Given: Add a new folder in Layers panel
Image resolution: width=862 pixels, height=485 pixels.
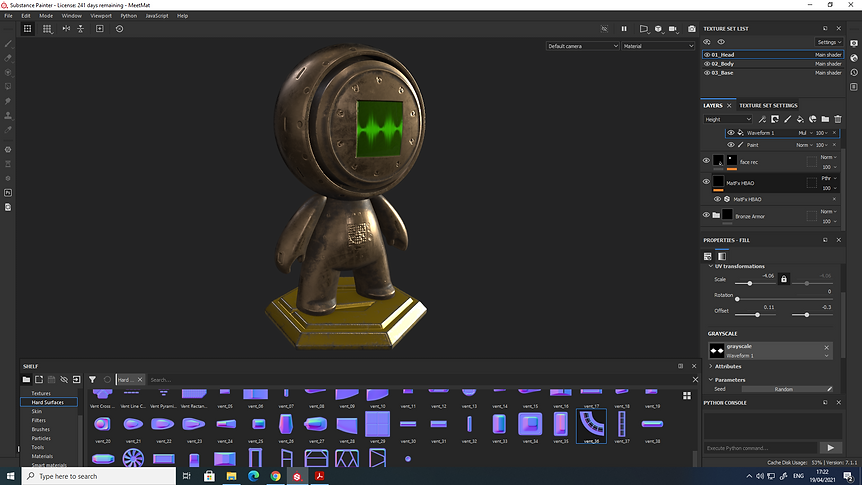Looking at the screenshot, I should coord(825,119).
